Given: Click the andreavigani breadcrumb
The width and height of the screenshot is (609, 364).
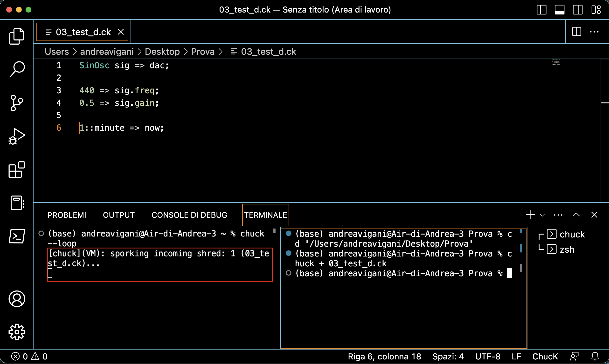Looking at the screenshot, I should pyautogui.click(x=107, y=52).
